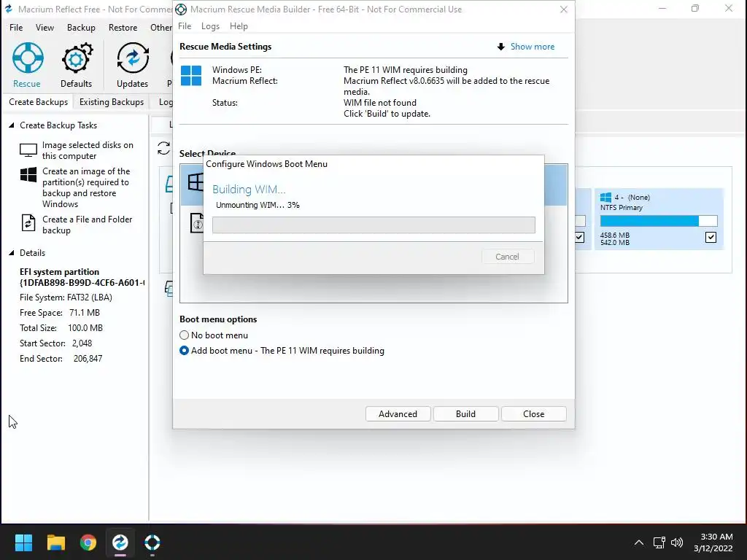Image resolution: width=747 pixels, height=560 pixels.
Task: Switch to Macrium Reflect taskbar icon
Action: pyautogui.click(x=120, y=542)
